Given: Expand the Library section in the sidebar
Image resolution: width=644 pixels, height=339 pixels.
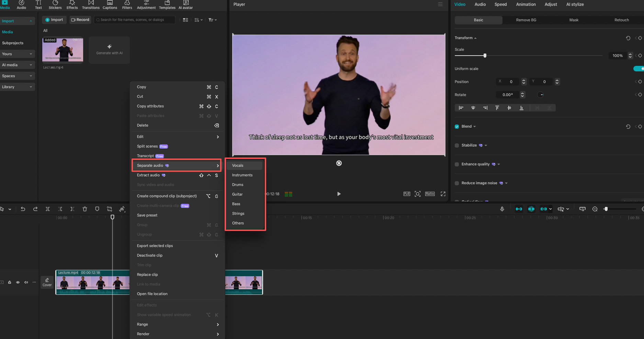Looking at the screenshot, I should click(18, 87).
